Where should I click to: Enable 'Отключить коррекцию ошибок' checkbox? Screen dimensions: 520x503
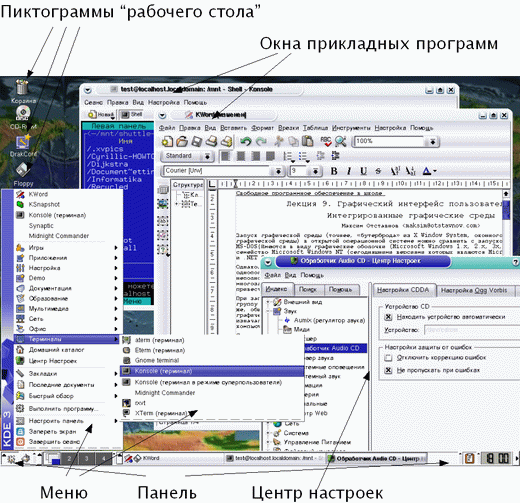pos(388,358)
